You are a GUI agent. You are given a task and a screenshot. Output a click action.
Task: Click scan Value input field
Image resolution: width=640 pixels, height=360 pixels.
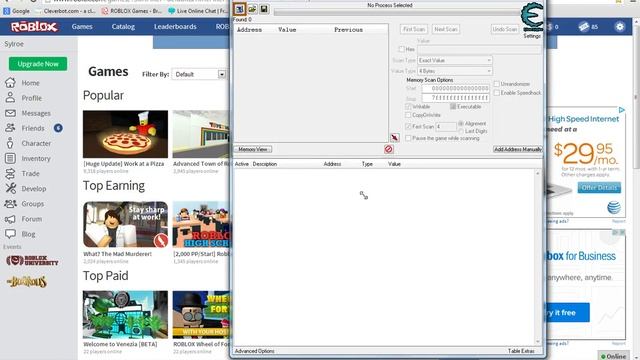(480, 49)
